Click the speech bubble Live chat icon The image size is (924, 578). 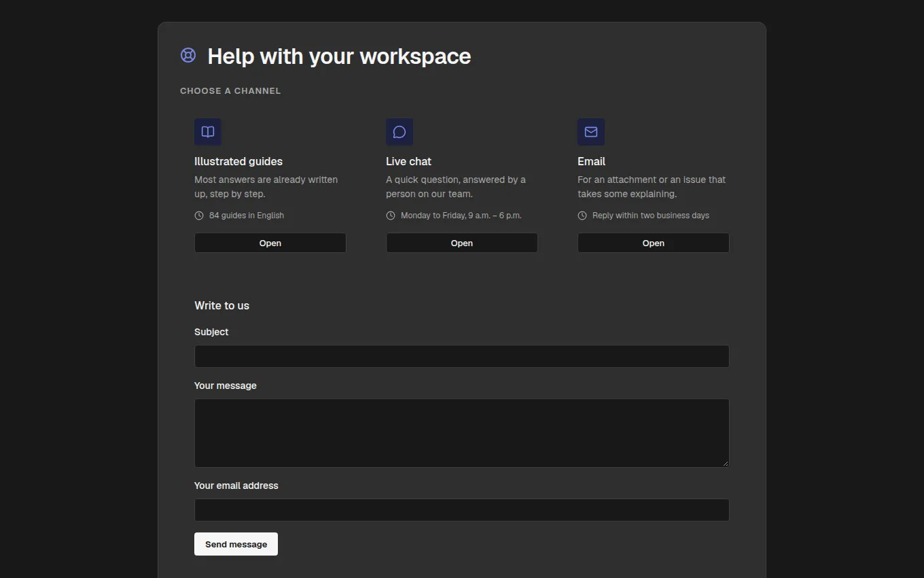point(399,132)
